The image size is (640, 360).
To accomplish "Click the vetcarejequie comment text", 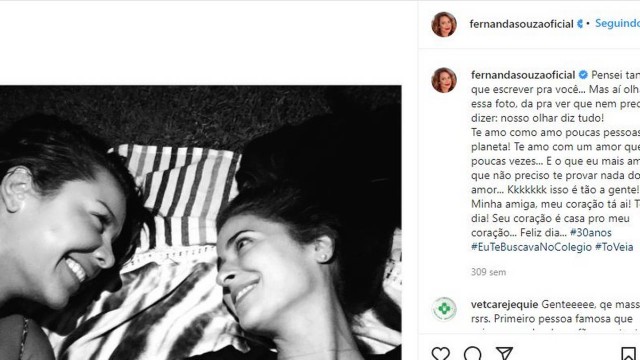I will (x=556, y=311).
